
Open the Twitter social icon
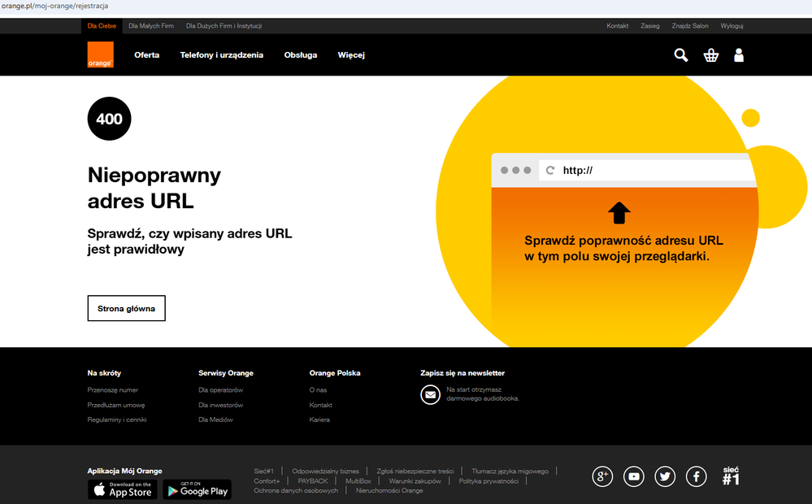coord(665,476)
